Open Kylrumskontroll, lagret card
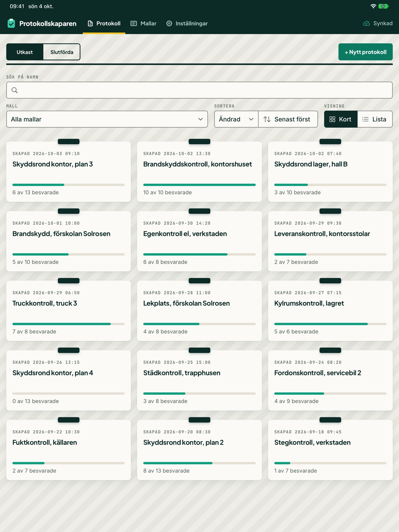 pos(330,311)
